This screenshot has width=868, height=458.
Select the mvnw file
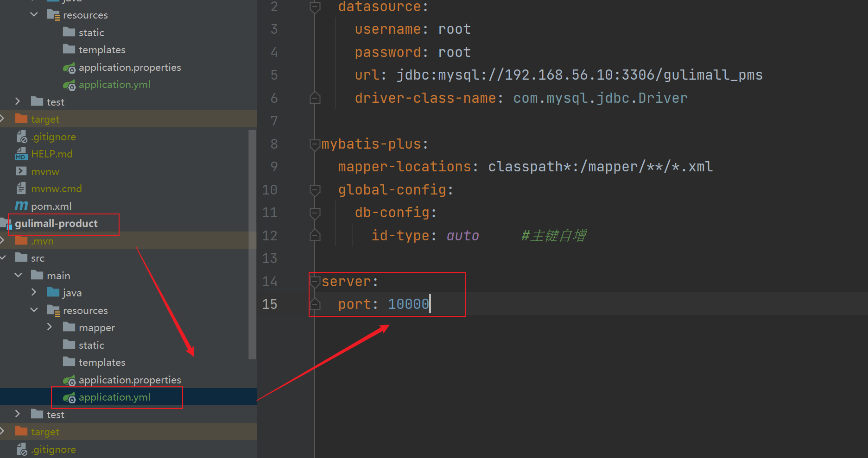pos(45,171)
